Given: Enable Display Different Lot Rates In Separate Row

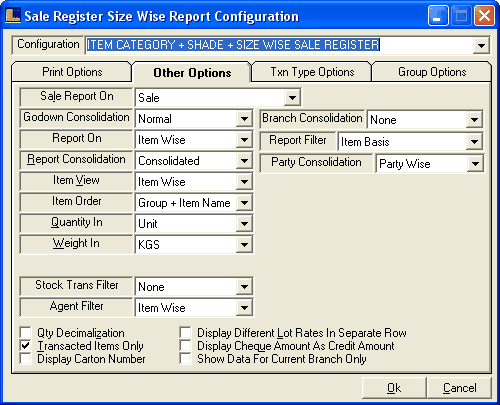Looking at the screenshot, I should click(185, 332).
